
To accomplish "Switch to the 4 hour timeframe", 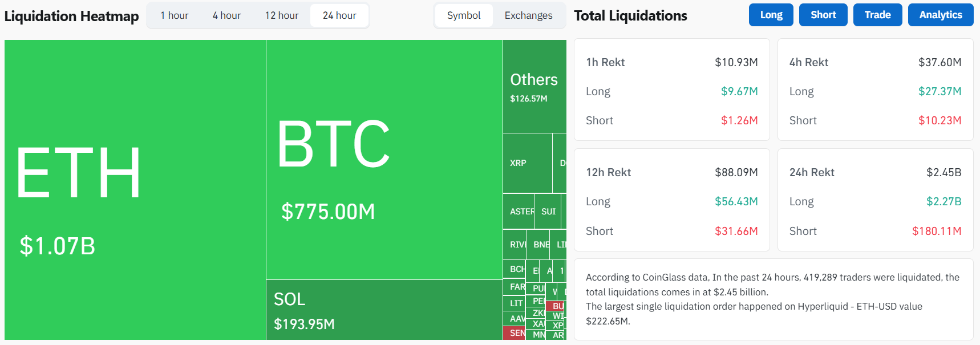I will 226,15.
